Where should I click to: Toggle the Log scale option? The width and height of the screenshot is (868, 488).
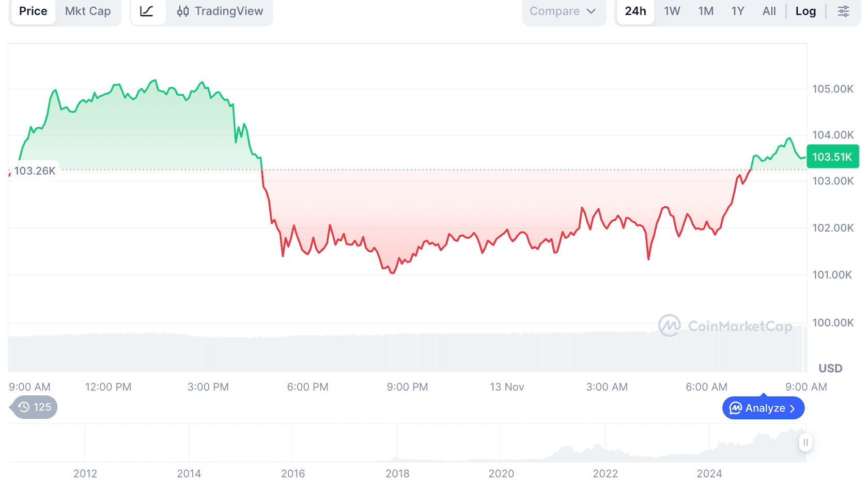805,11
